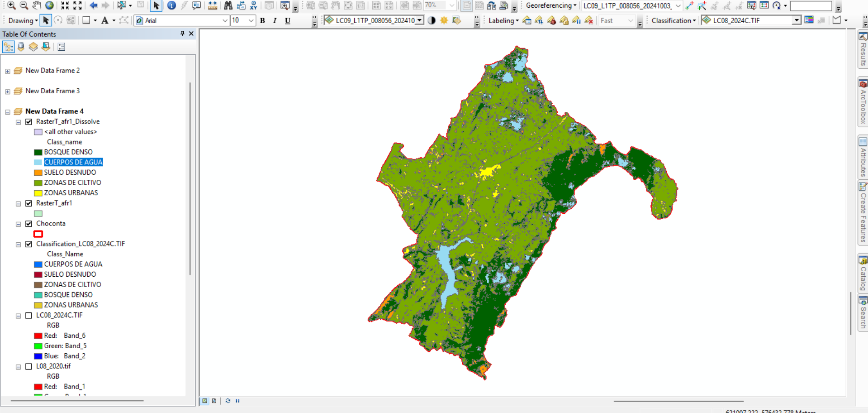Open the georeferencing View Link Table
The height and width of the screenshot is (413, 868).
(764, 5)
